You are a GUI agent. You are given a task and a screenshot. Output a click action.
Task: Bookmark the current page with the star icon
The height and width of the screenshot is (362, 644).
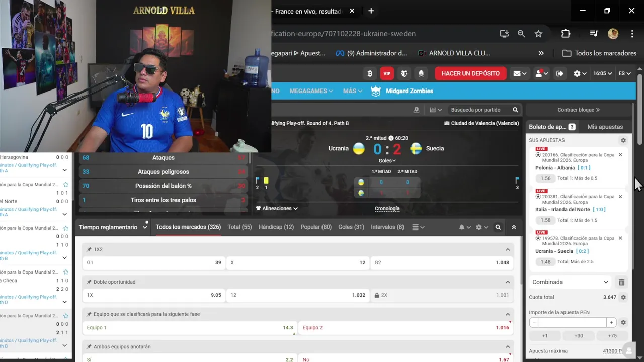(538, 34)
